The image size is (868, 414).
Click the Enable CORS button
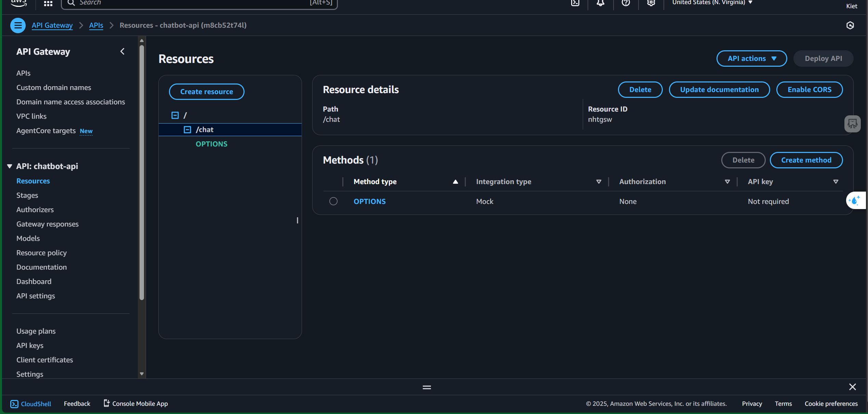(x=809, y=90)
